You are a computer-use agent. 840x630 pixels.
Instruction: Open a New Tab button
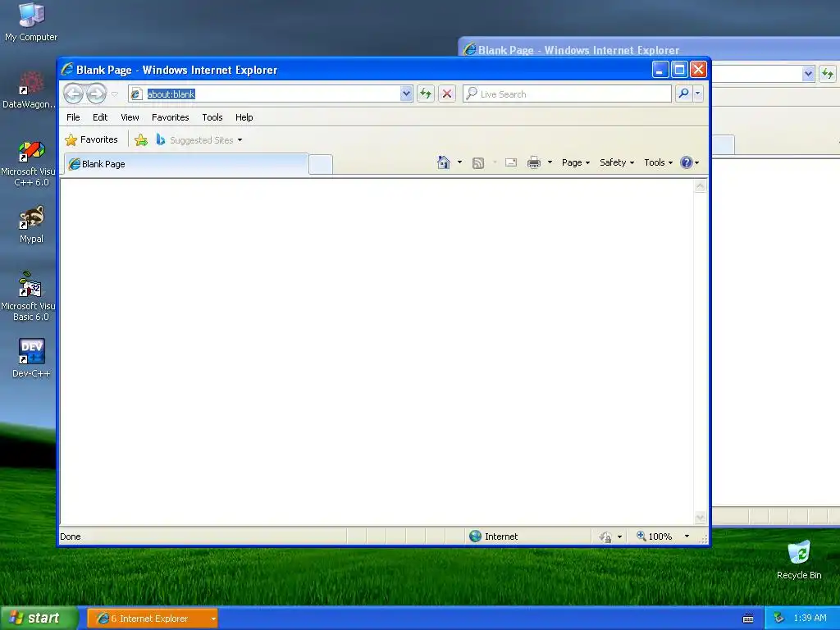point(321,164)
